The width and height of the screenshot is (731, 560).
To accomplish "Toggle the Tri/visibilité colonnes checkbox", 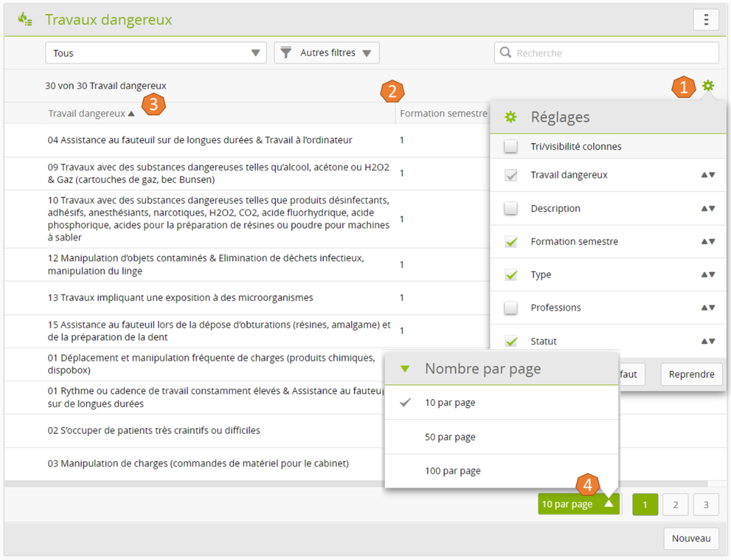I will [x=511, y=147].
